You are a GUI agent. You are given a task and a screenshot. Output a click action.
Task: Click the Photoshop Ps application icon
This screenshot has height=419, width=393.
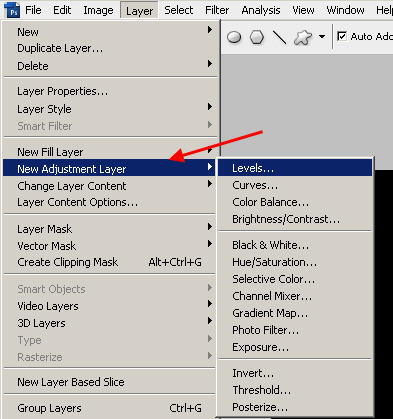12,10
